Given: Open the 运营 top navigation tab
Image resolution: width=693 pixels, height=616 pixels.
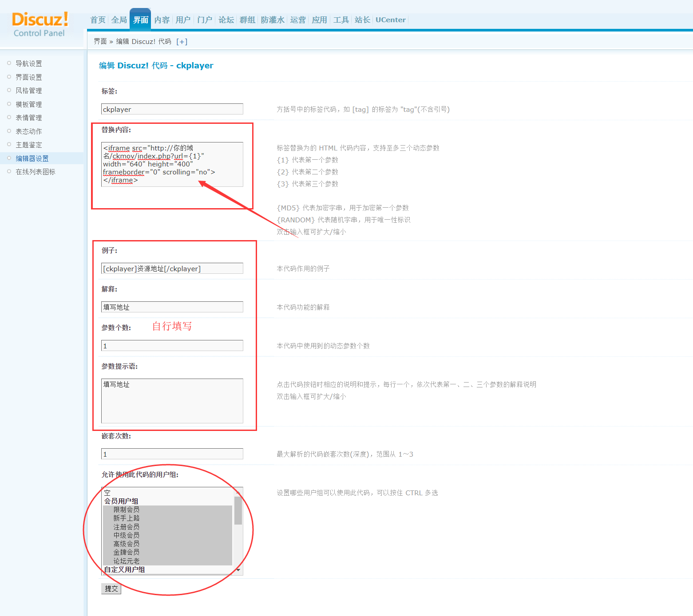Looking at the screenshot, I should (x=298, y=20).
